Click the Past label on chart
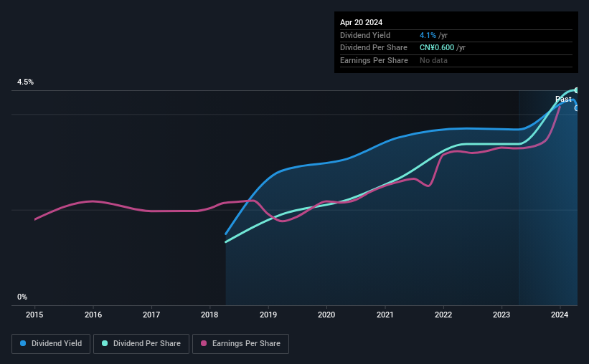 tap(563, 99)
